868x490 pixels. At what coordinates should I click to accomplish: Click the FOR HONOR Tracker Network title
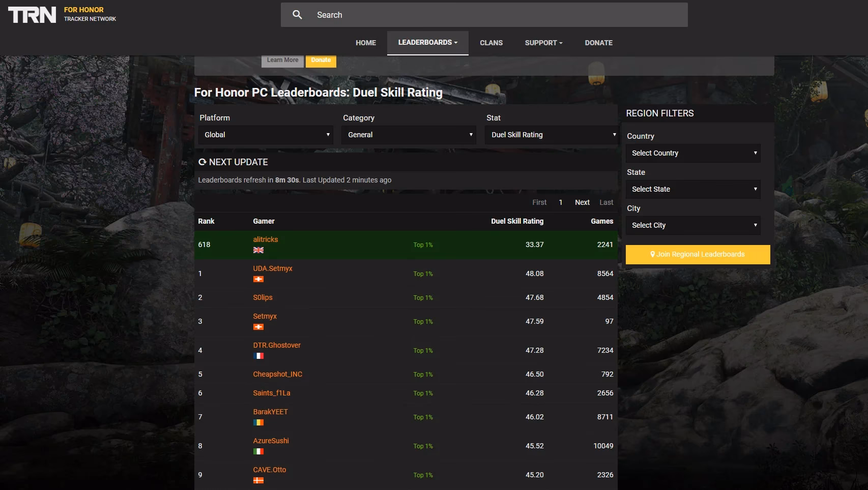(x=90, y=14)
